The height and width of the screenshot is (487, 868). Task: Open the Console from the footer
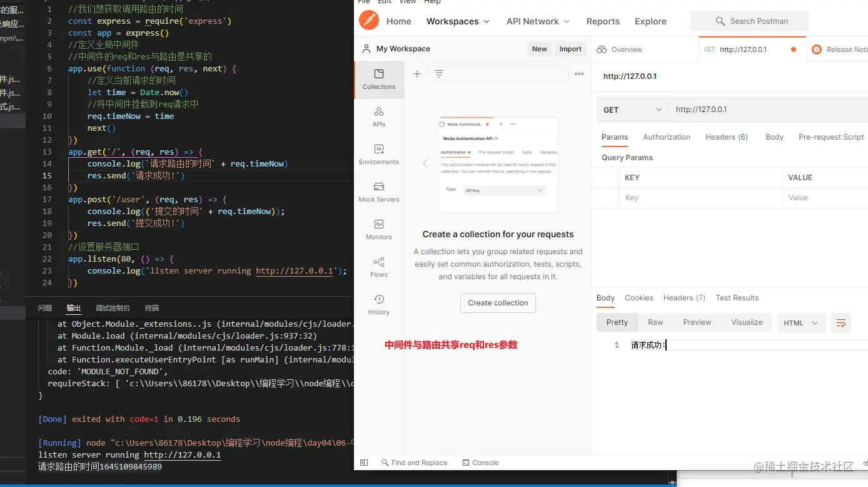tap(480, 463)
